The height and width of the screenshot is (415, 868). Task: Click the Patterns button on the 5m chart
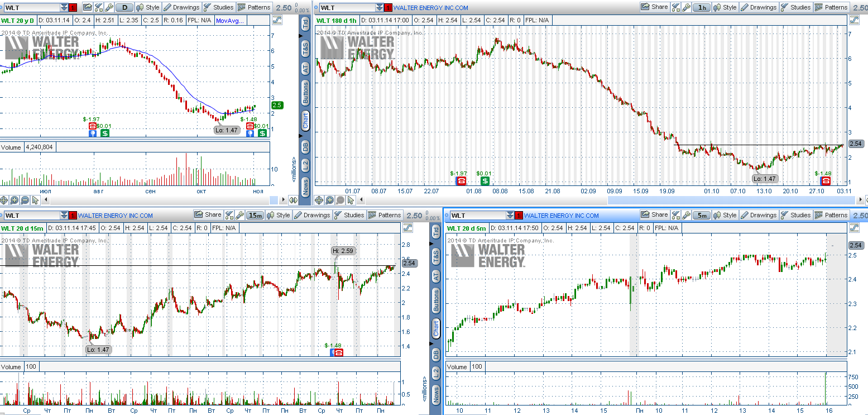pos(831,215)
